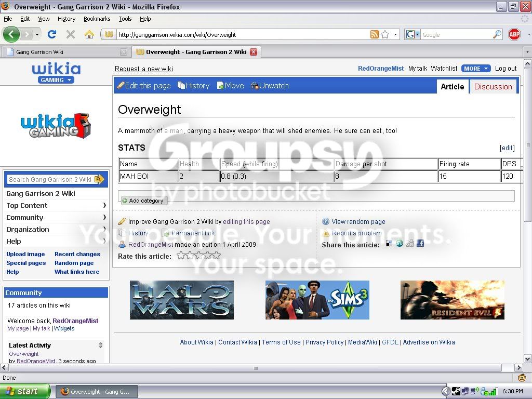Expand the Top Content sidebar menu
This screenshot has height=399, width=532.
pos(56,205)
